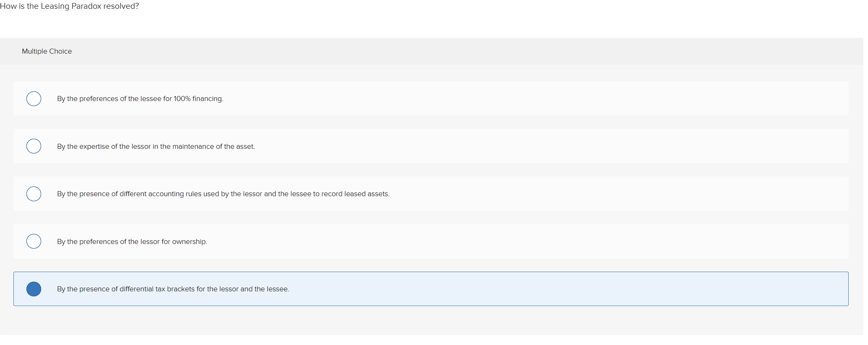This screenshot has width=868, height=345.
Task: Select radio for lessee 100% financing preference
Action: pyautogui.click(x=34, y=99)
